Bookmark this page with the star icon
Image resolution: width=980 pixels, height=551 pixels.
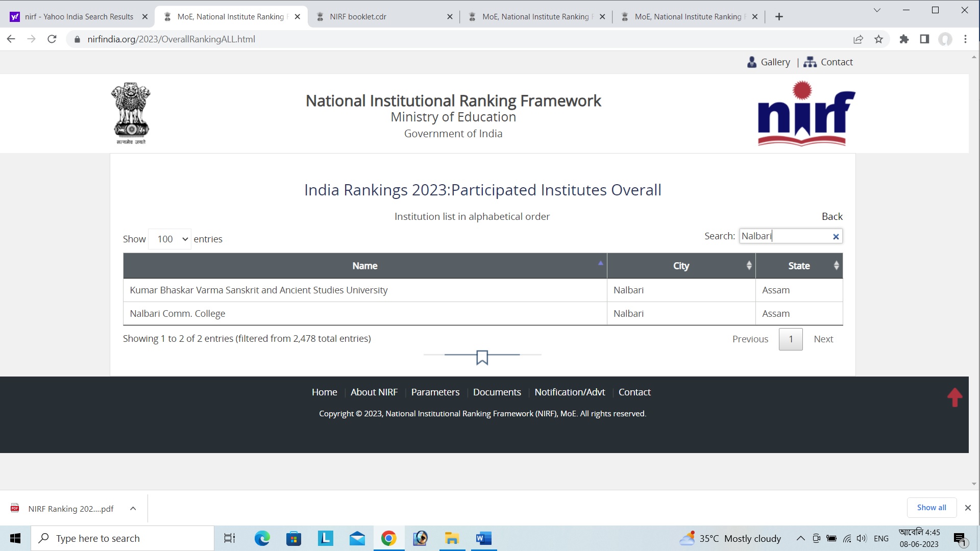pyautogui.click(x=878, y=39)
